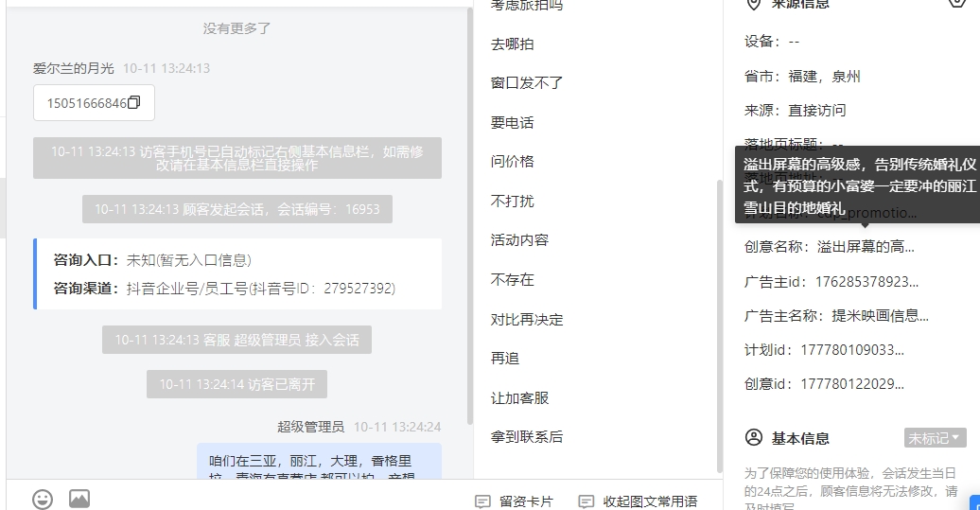Screen dimensions: 980x510
Task: Click the phone number message bubble
Action: click(x=94, y=102)
